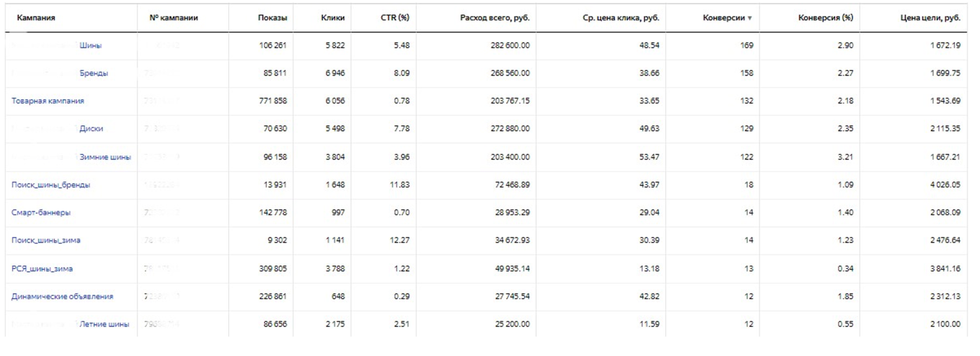Open the Поиск_шины_бренды campaign

(51, 185)
